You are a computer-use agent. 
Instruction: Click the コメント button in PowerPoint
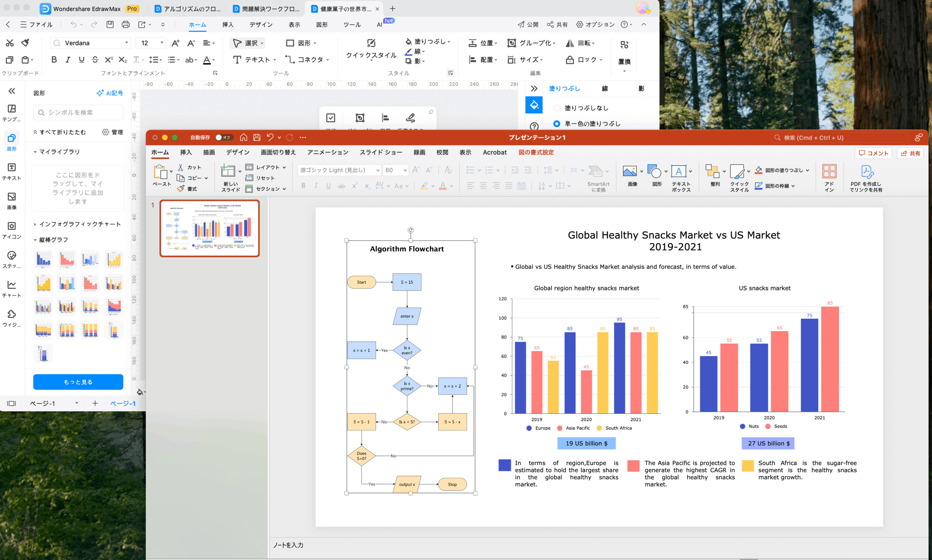tap(873, 153)
